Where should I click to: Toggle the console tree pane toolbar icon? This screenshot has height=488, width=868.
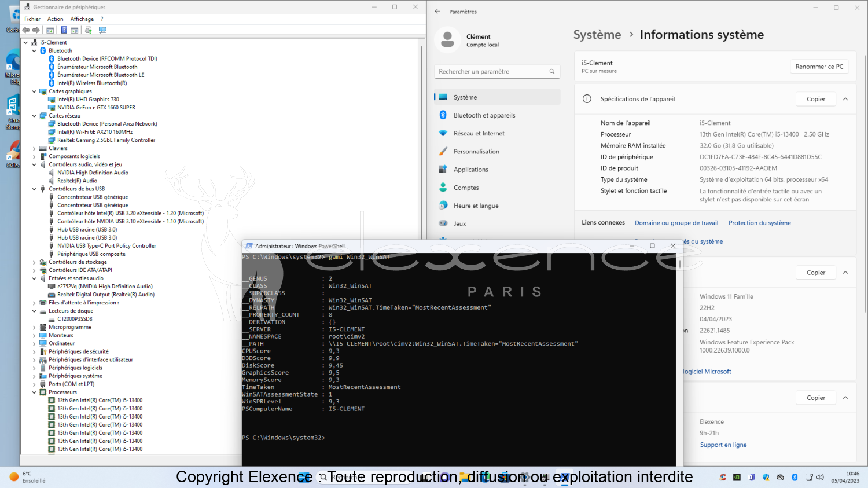50,30
